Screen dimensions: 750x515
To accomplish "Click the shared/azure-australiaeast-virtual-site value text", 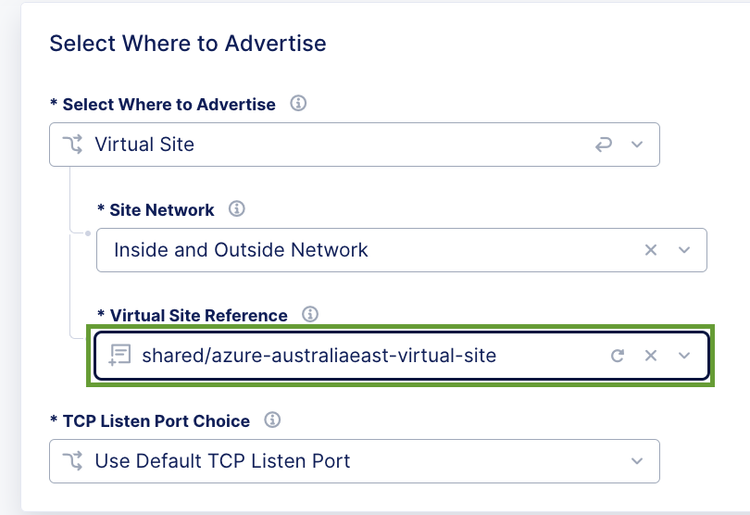I will pyautogui.click(x=319, y=355).
